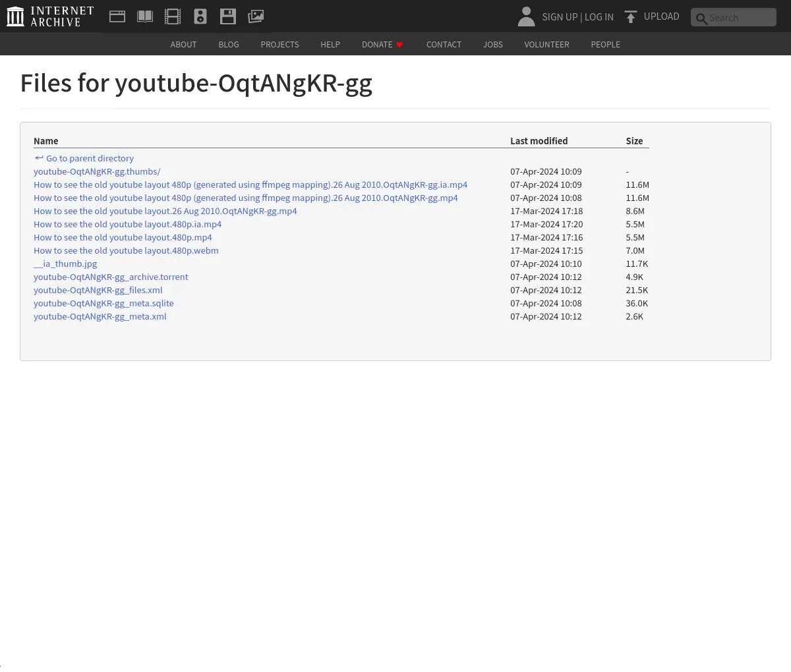Open old youtube layout.480p.webm file
The width and height of the screenshot is (791, 672).
pyautogui.click(x=126, y=250)
